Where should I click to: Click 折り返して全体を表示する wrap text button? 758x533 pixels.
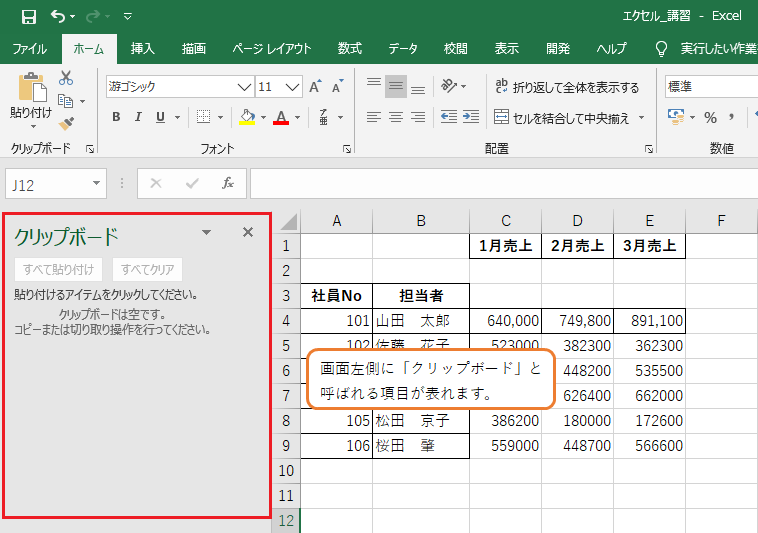[x=568, y=87]
